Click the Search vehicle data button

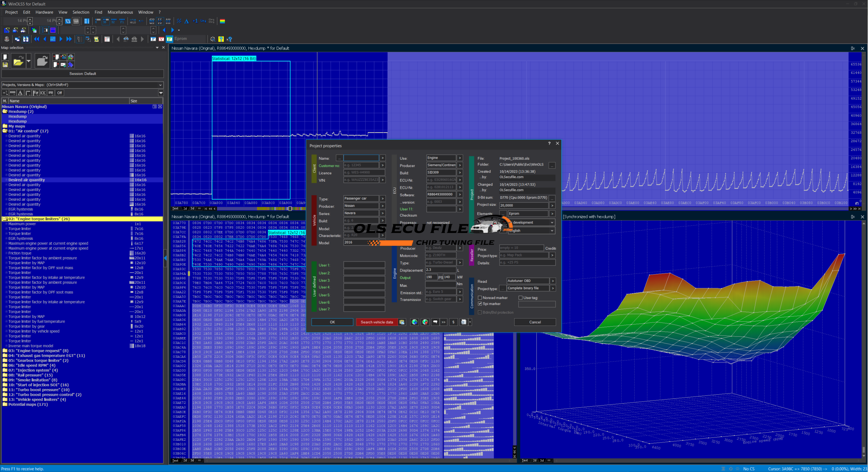pyautogui.click(x=377, y=322)
